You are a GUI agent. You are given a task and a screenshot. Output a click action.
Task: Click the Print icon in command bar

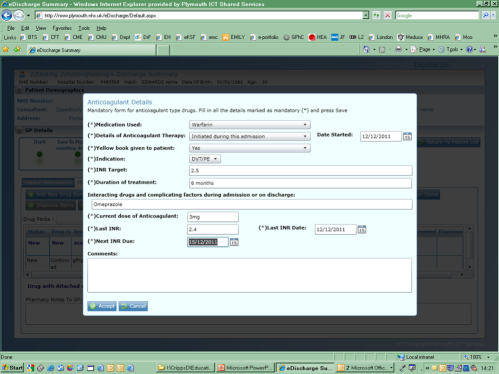pyautogui.click(x=398, y=49)
